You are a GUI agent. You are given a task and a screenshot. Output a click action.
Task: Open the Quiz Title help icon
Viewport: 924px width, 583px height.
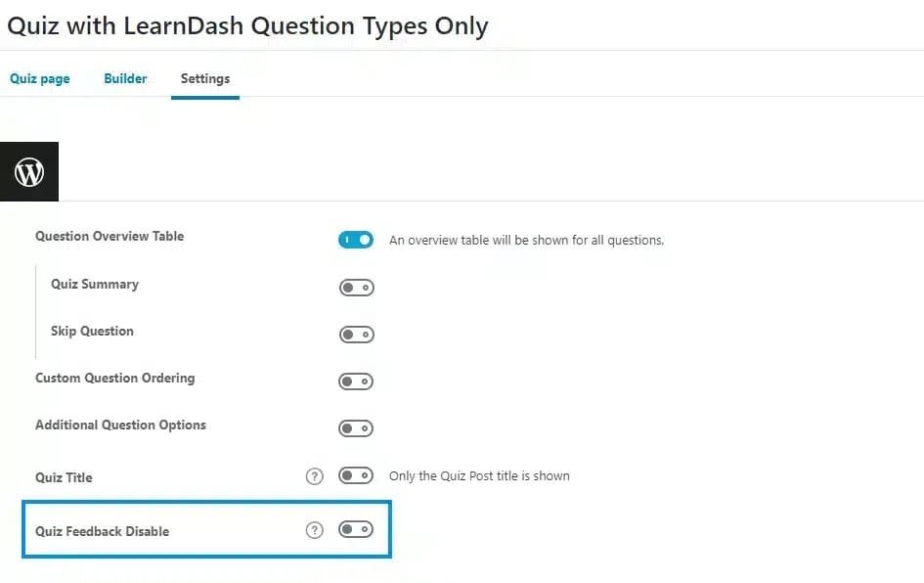coord(314,476)
